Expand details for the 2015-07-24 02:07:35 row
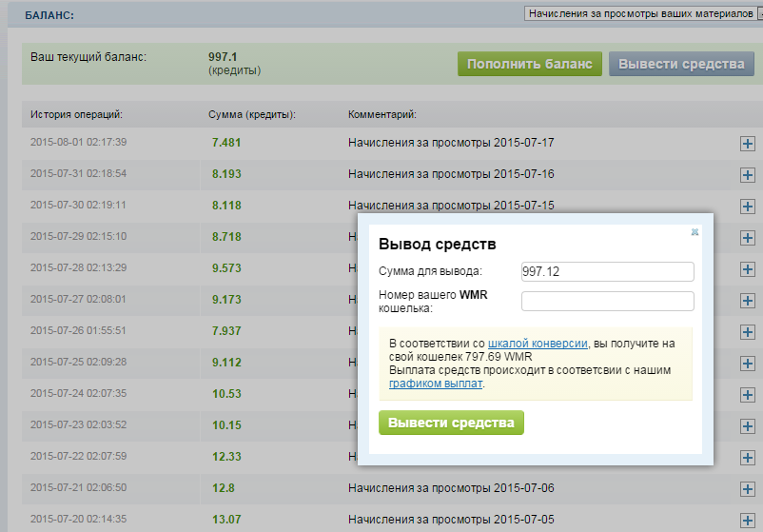The image size is (763, 532). (748, 395)
